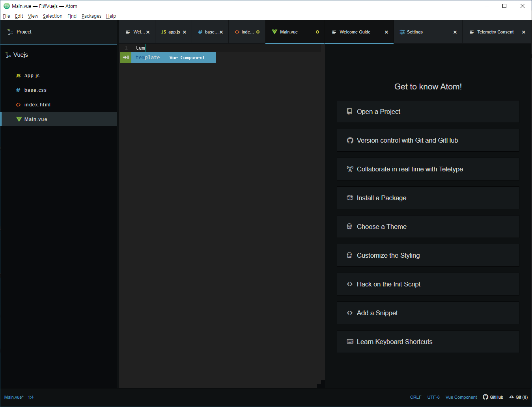The width and height of the screenshot is (532, 407).
Task: Expand the Learn Keyboard Shortcuts section
Action: (428, 342)
